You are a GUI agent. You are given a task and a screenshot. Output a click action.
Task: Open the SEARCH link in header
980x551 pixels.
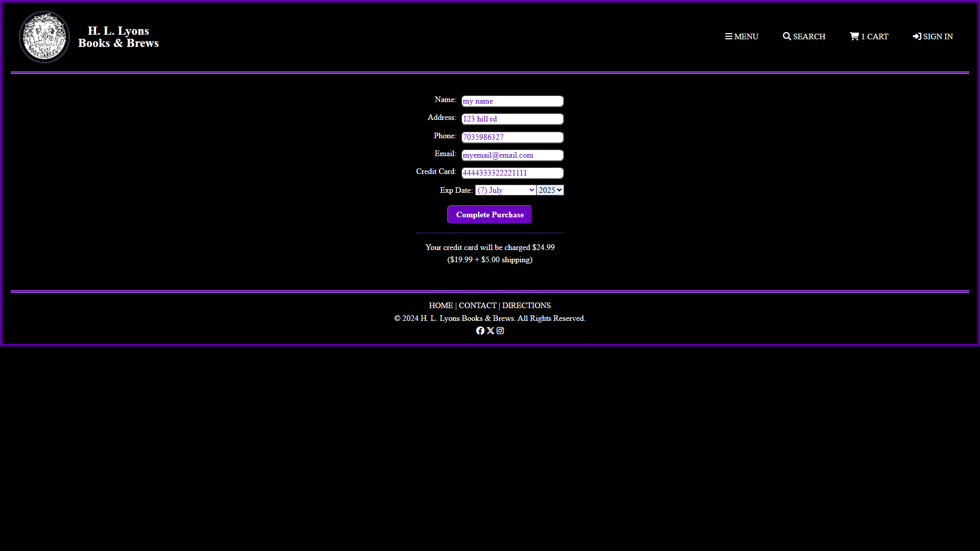click(804, 37)
